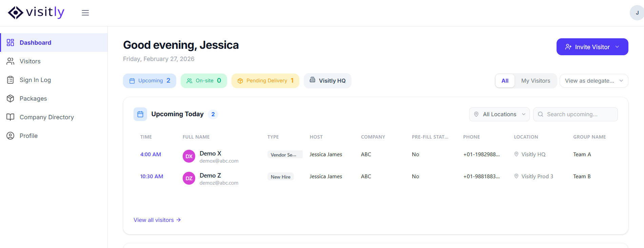Open the View as delegate dropdown
644x248 pixels.
click(x=594, y=81)
